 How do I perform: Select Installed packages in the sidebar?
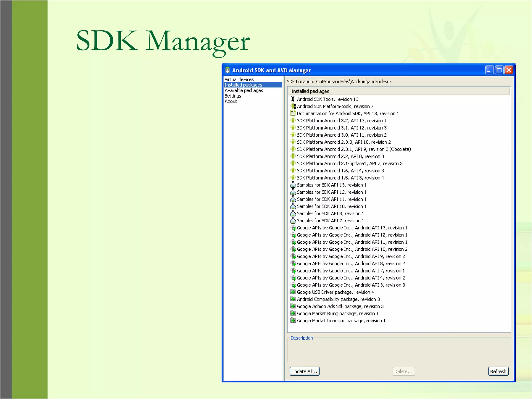(253, 85)
